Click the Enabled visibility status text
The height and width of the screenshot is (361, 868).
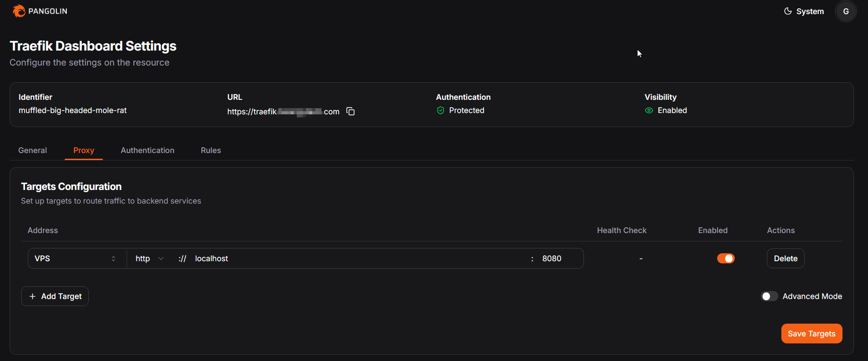coord(672,110)
